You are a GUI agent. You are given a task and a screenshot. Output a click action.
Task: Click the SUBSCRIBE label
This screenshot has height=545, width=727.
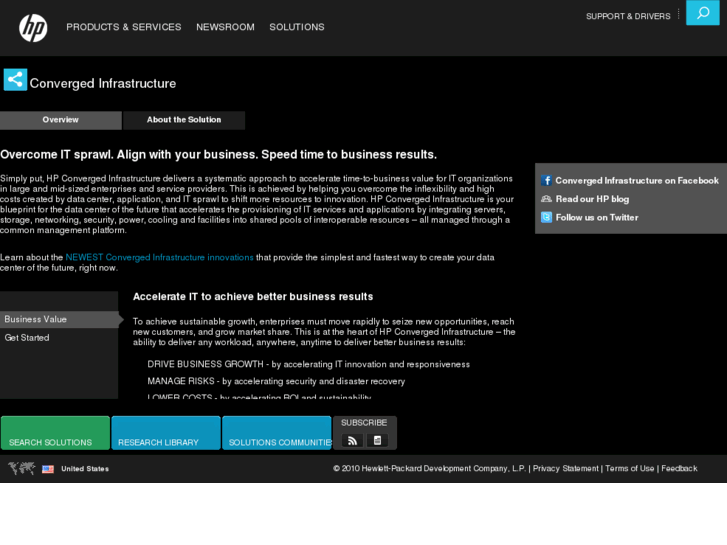pyautogui.click(x=364, y=423)
